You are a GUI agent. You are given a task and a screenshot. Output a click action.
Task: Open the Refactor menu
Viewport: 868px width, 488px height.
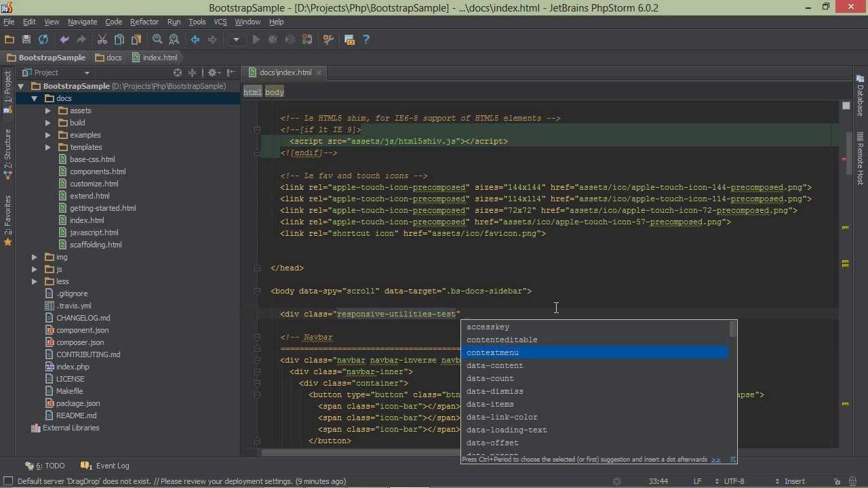pyautogui.click(x=144, y=22)
